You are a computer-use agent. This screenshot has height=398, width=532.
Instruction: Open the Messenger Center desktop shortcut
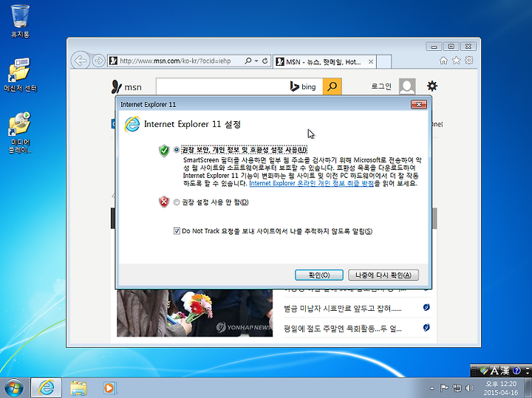pyautogui.click(x=20, y=75)
